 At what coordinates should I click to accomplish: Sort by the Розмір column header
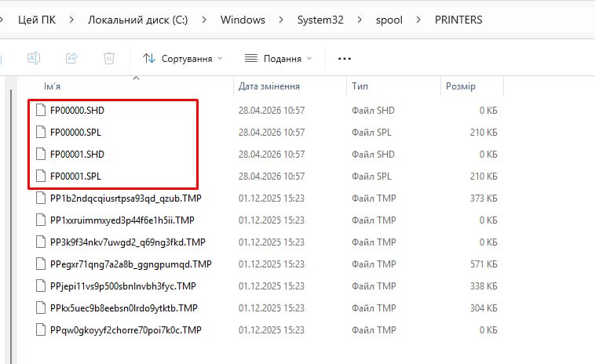[460, 86]
